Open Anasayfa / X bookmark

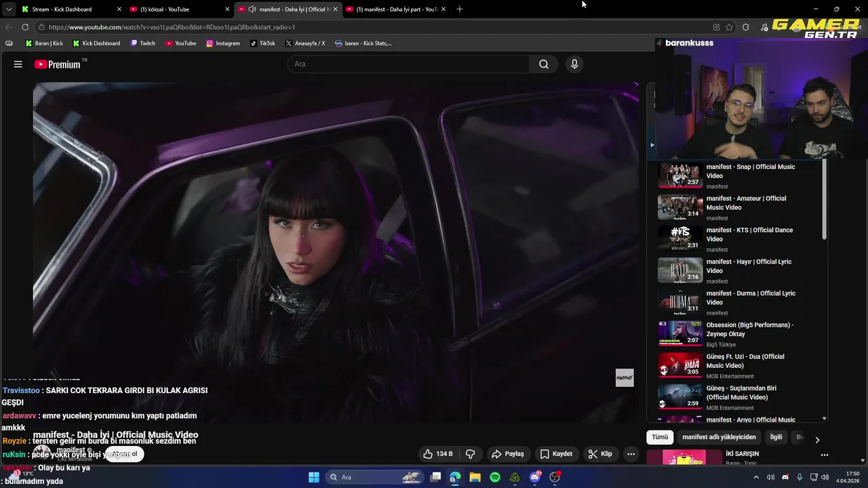tap(305, 43)
